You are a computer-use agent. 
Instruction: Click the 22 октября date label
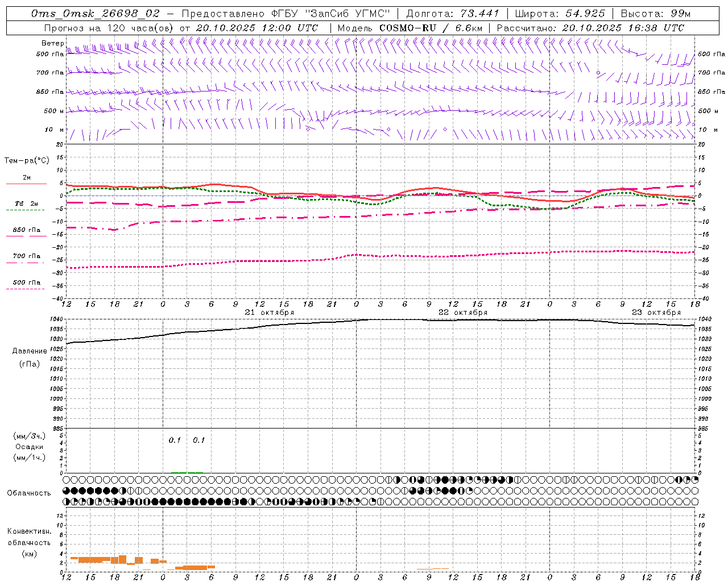(x=463, y=312)
